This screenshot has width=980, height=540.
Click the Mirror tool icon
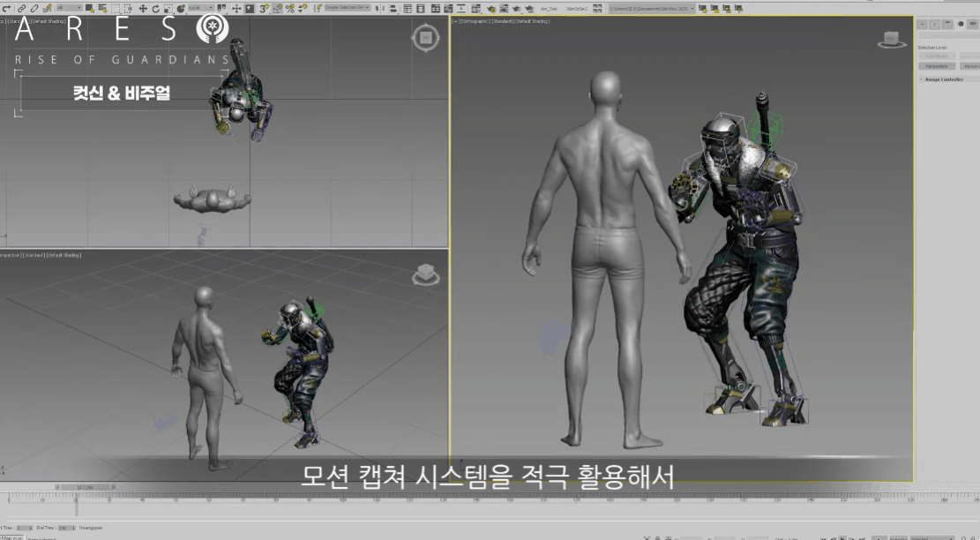380,8
